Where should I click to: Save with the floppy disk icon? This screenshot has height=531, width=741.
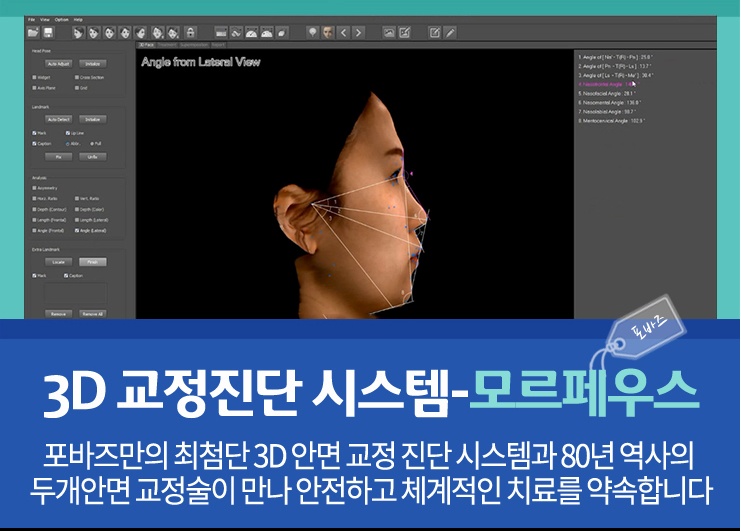48,33
